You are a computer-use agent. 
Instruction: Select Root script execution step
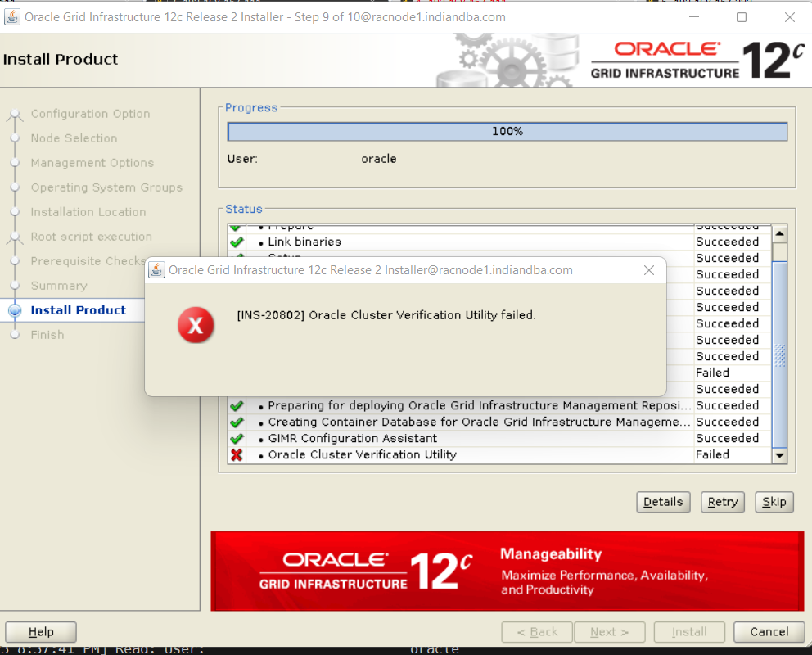pyautogui.click(x=91, y=237)
